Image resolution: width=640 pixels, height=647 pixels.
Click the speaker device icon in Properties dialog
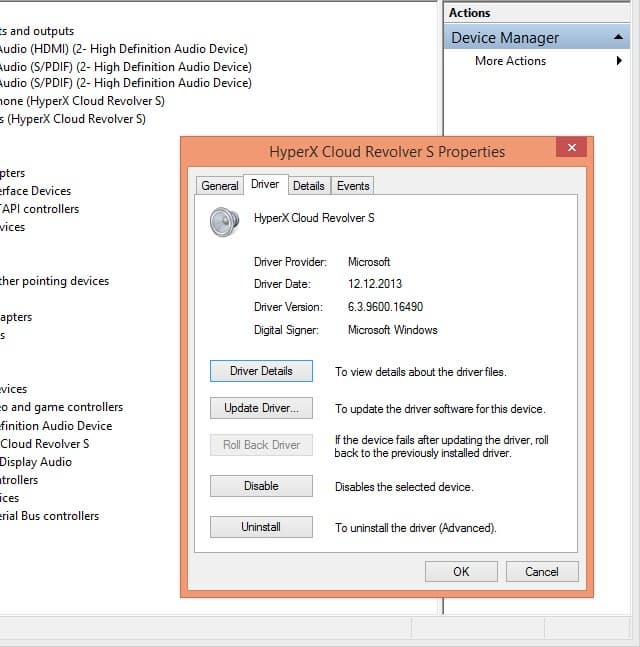[224, 222]
